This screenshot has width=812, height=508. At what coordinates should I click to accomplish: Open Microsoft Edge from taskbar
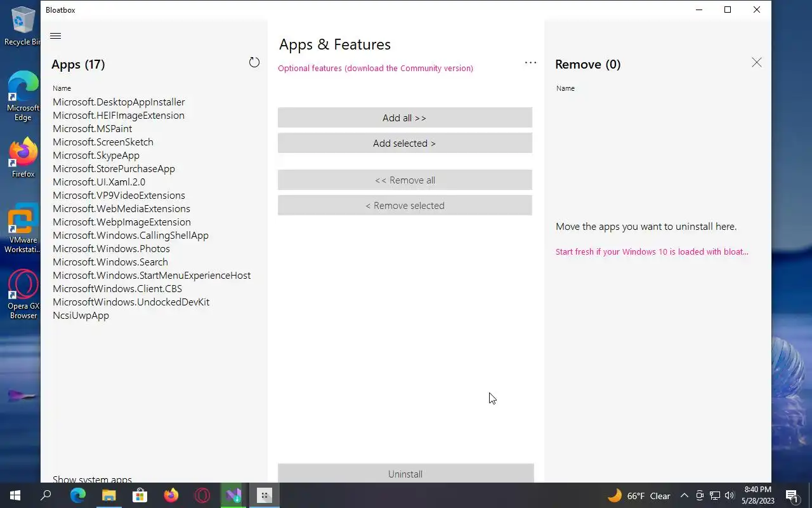click(77, 495)
